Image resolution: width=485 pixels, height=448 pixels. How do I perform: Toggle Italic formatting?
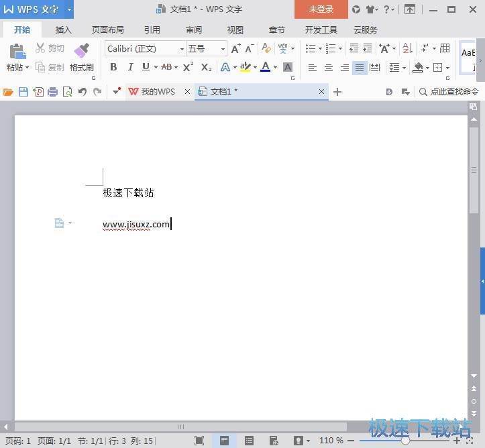tap(129, 67)
